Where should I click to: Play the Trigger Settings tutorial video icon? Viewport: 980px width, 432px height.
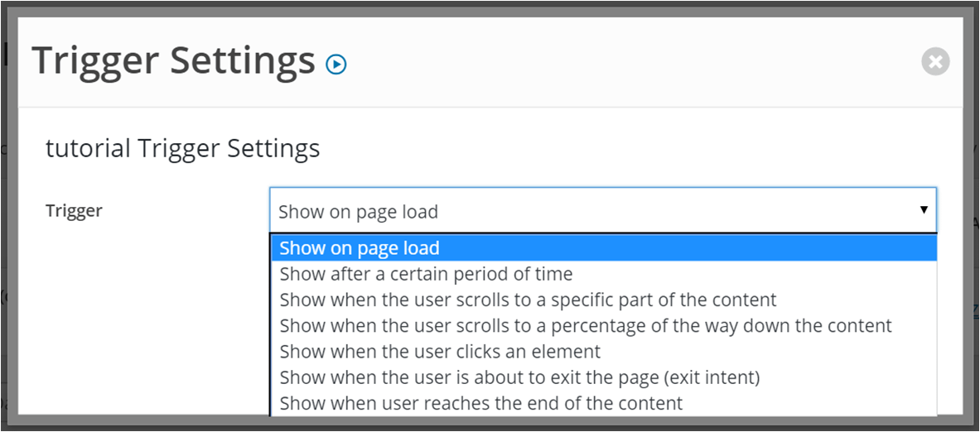336,64
